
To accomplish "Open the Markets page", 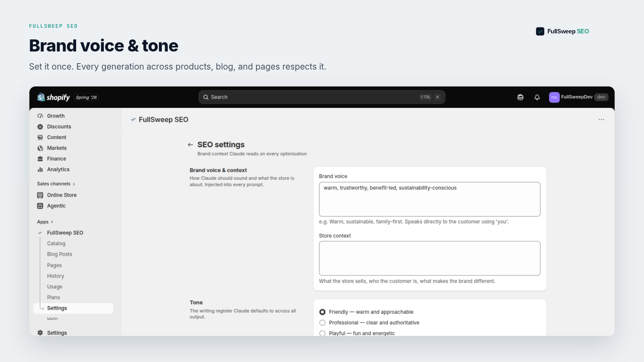I will [x=57, y=148].
